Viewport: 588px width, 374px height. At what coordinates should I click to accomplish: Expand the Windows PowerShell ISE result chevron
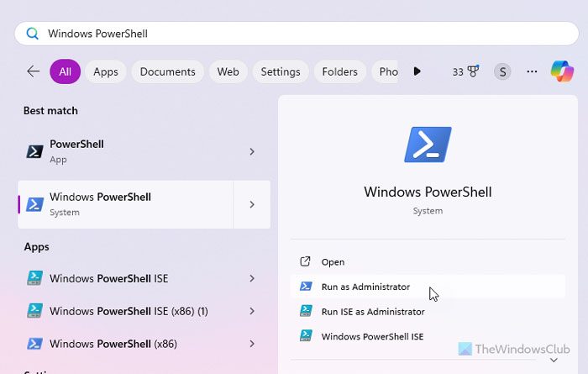pyautogui.click(x=252, y=278)
